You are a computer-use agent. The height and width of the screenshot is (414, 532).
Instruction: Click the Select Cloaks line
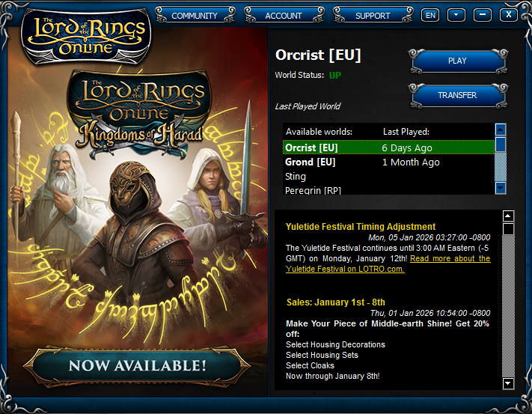point(310,366)
